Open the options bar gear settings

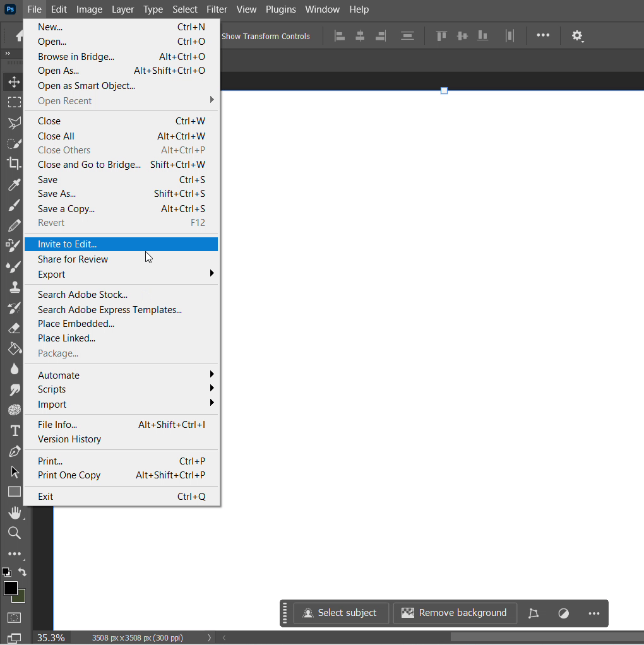[x=577, y=36]
